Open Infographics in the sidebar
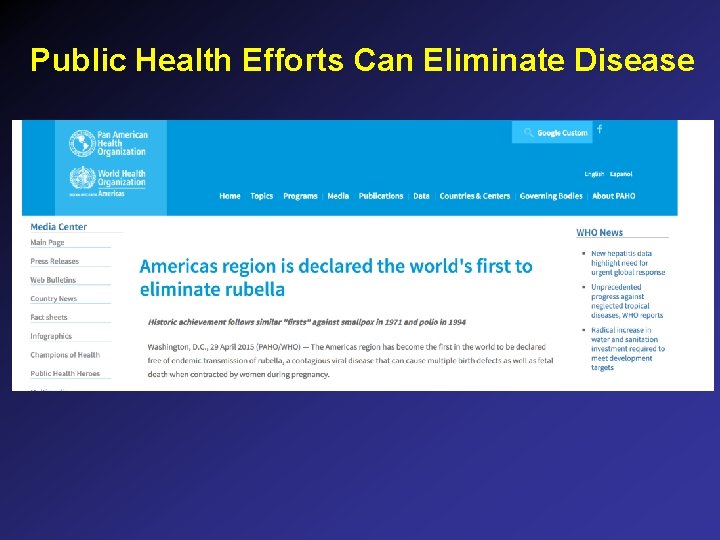The image size is (720, 540). tap(51, 336)
